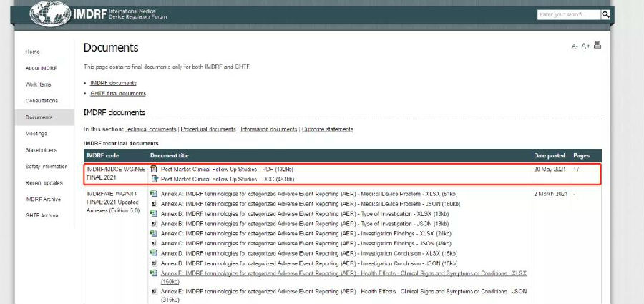The image size is (644, 304).
Task: Open Annex D Investigation Conclusion JSON link
Action: tap(309, 263)
